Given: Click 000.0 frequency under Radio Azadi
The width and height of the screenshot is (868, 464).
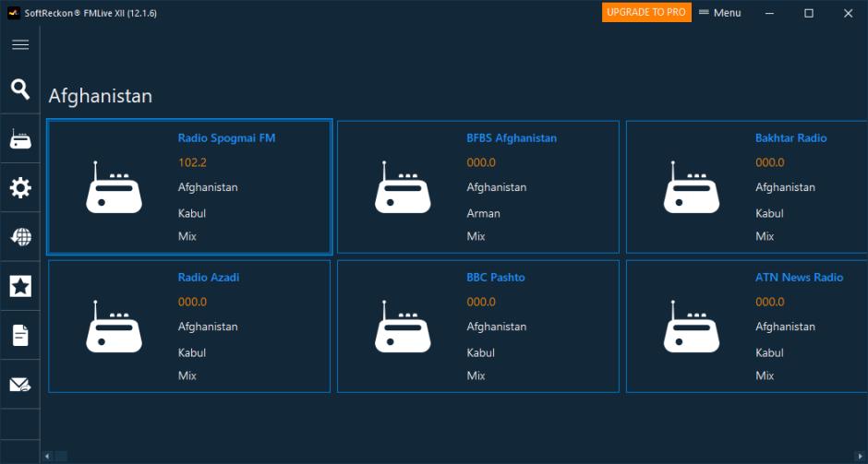Looking at the screenshot, I should pyautogui.click(x=192, y=302).
